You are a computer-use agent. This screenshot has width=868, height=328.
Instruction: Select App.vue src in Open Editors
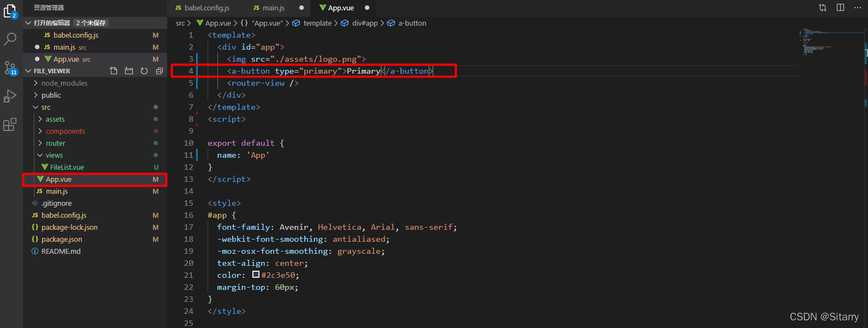coord(95,59)
